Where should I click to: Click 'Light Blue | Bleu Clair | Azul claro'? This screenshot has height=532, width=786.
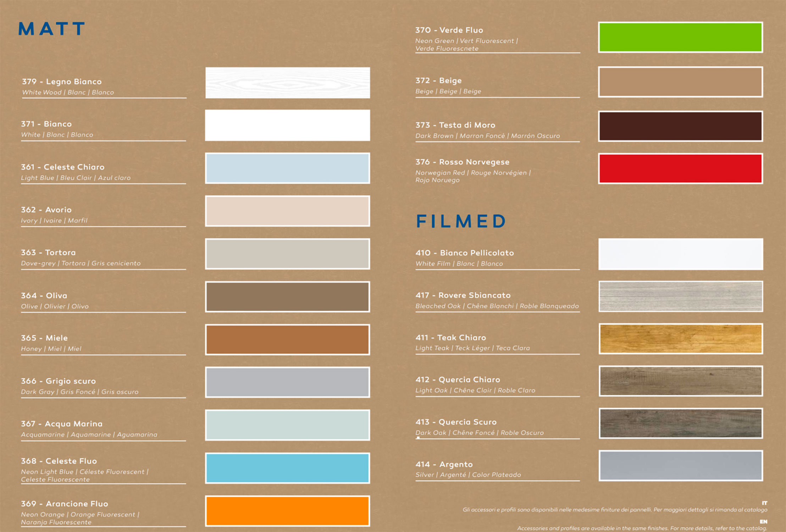pos(76,178)
